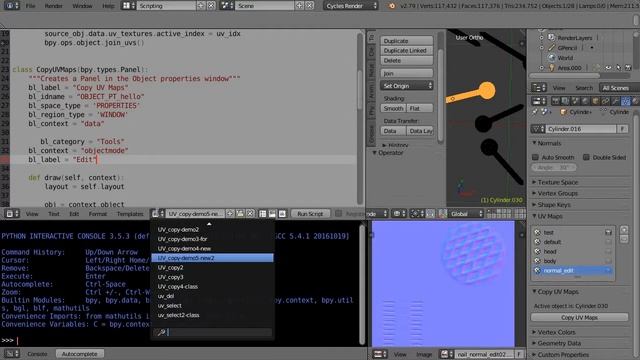Choose UV_copy-demo5-new2 in text list

click(212, 258)
